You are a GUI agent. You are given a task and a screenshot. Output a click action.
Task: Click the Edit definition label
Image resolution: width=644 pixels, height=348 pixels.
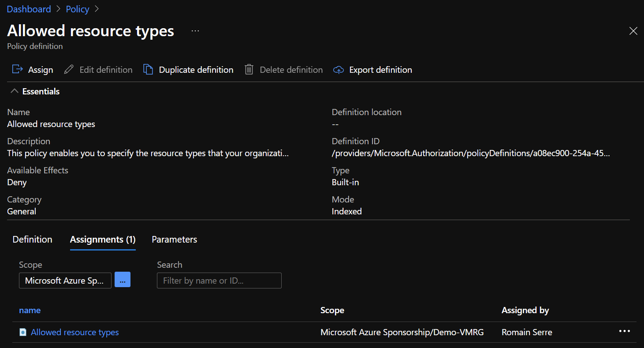click(106, 70)
